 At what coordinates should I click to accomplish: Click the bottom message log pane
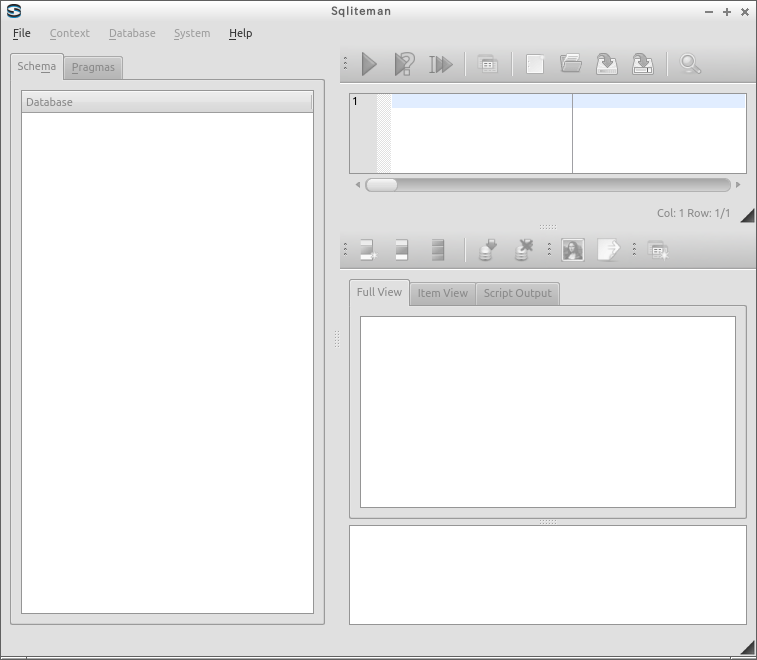click(x=548, y=575)
